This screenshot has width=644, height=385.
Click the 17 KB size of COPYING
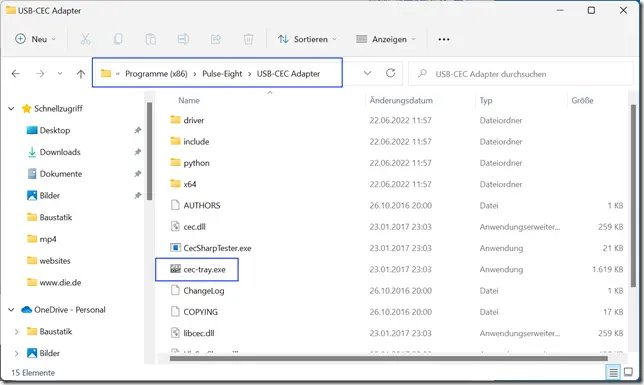[x=613, y=312]
